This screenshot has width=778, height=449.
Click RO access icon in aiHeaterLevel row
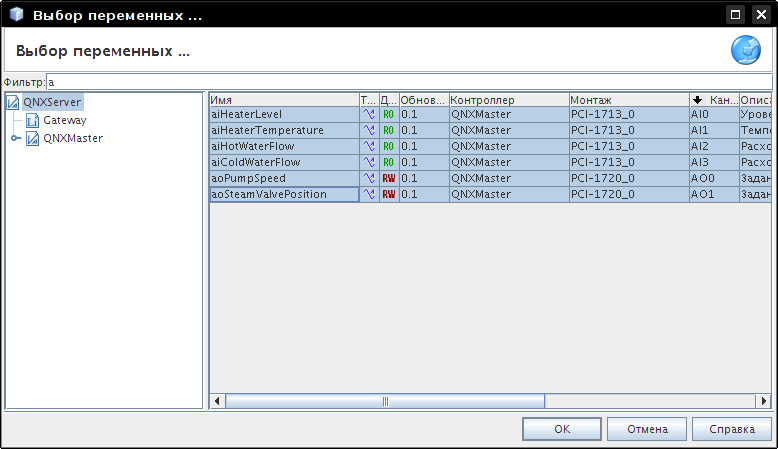tap(389, 114)
